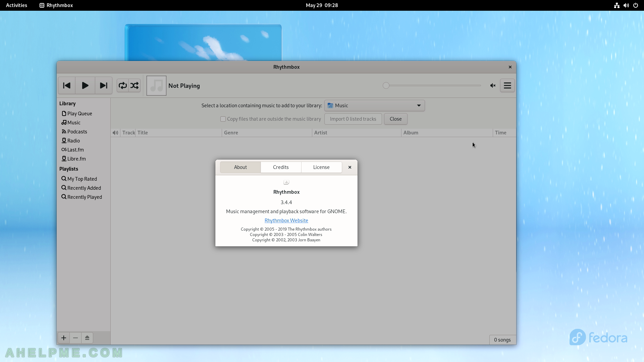Open Podcasts in sidebar
Screen dimensions: 644x362
tap(84, 132)
